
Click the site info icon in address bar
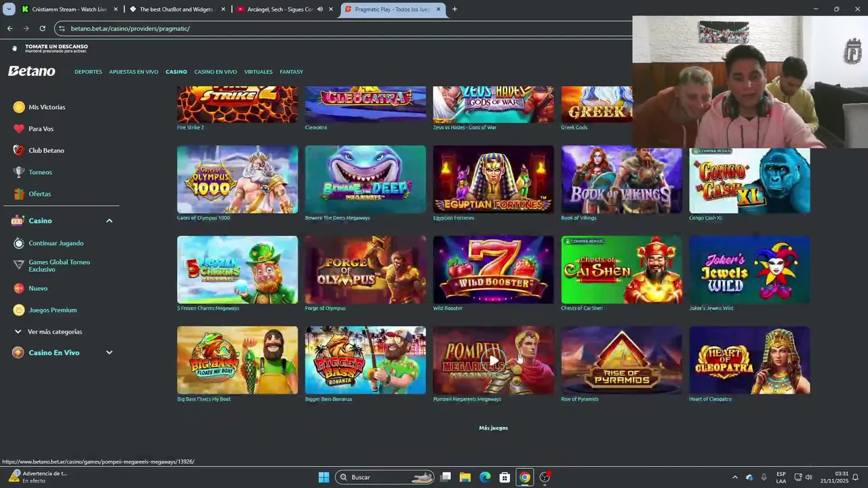point(62,28)
